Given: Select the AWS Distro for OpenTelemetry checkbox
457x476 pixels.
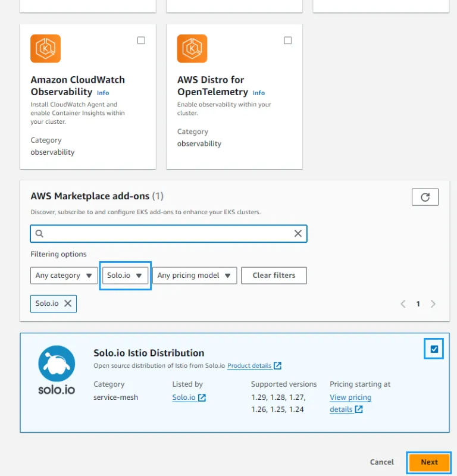Looking at the screenshot, I should [287, 40].
